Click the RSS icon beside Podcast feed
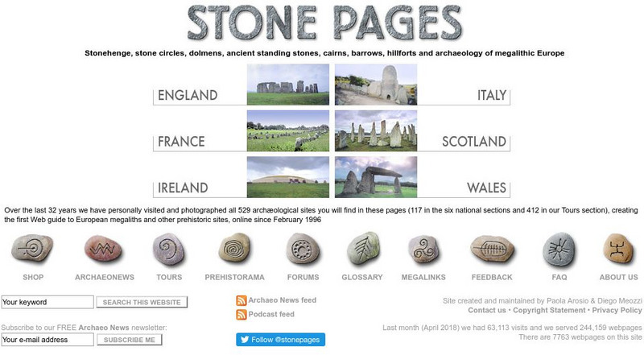 tap(241, 315)
